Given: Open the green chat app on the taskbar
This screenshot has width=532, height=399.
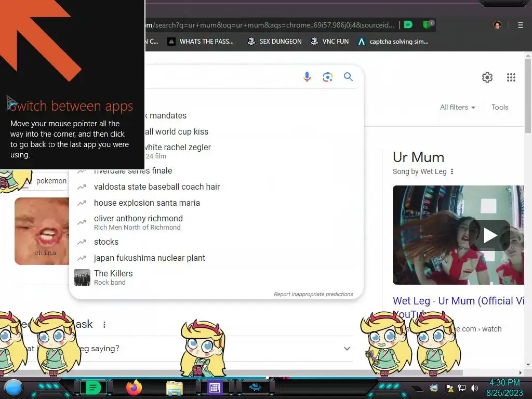Looking at the screenshot, I should pos(93,387).
